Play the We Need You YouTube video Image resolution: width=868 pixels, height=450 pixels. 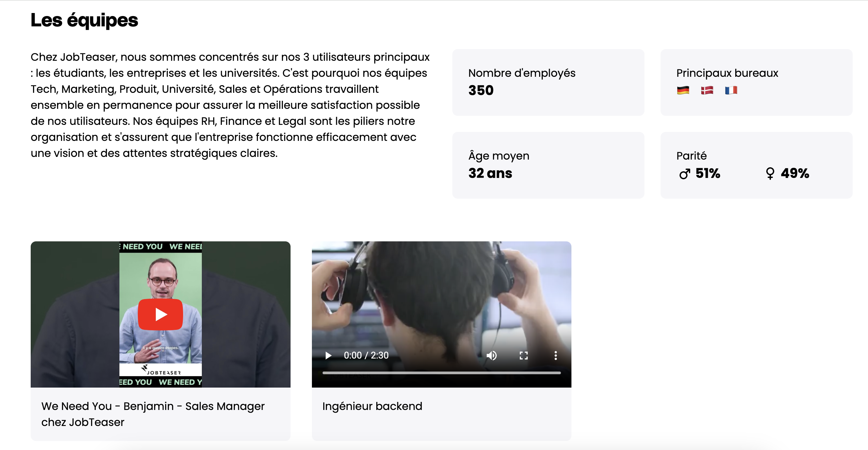[x=160, y=314]
